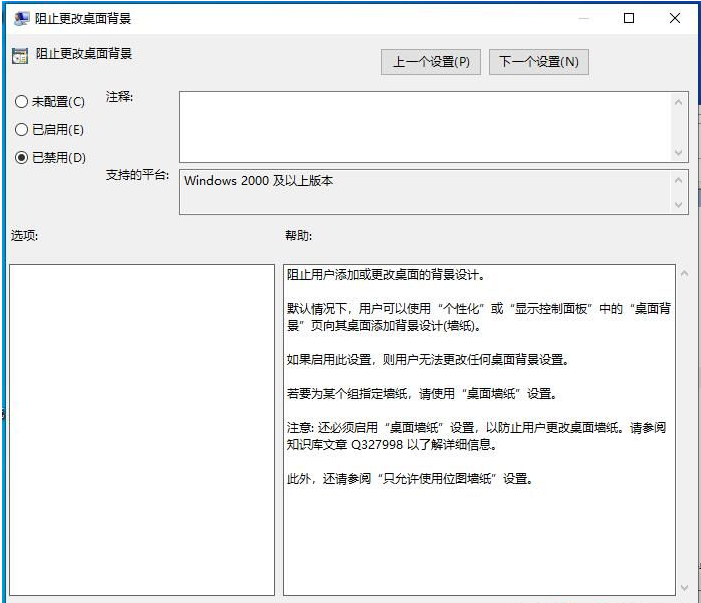Click inside the empty 选项 panel
The image size is (701, 603).
pos(141,430)
